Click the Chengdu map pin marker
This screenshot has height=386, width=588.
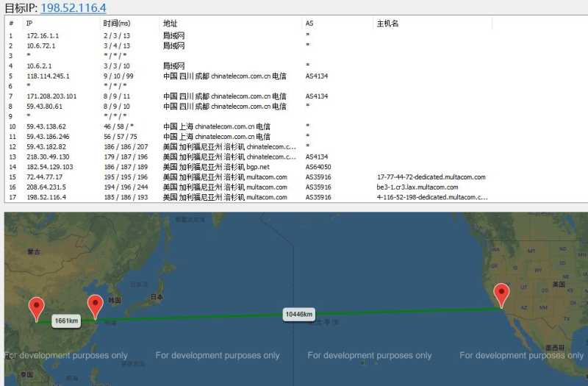coord(36,309)
